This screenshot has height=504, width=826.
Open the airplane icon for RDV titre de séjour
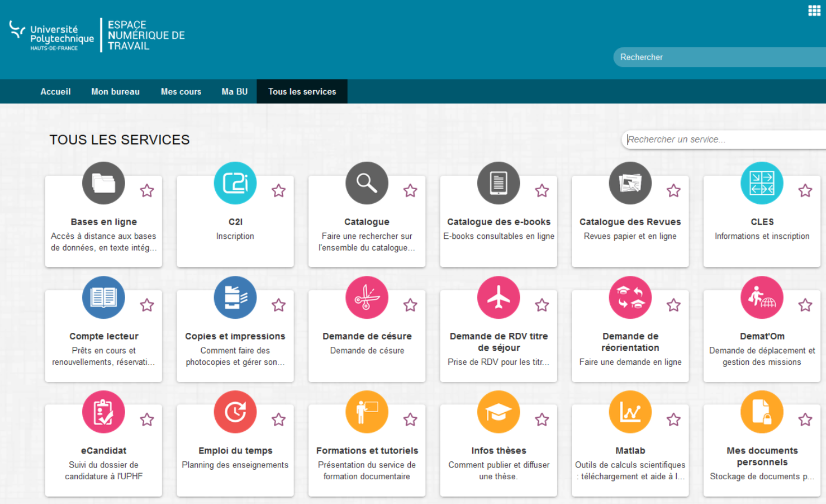[499, 297]
